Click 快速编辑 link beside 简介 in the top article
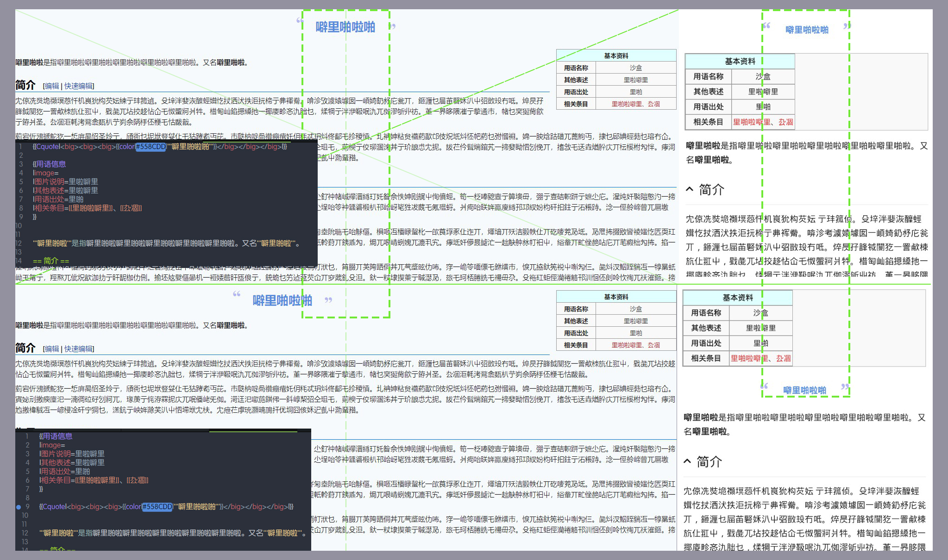Screen dimensions: 948x560 pos(78,86)
